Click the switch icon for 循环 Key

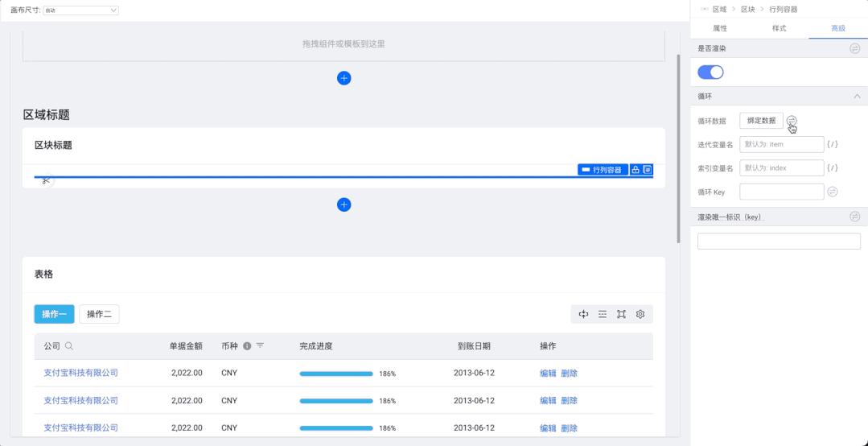click(833, 192)
